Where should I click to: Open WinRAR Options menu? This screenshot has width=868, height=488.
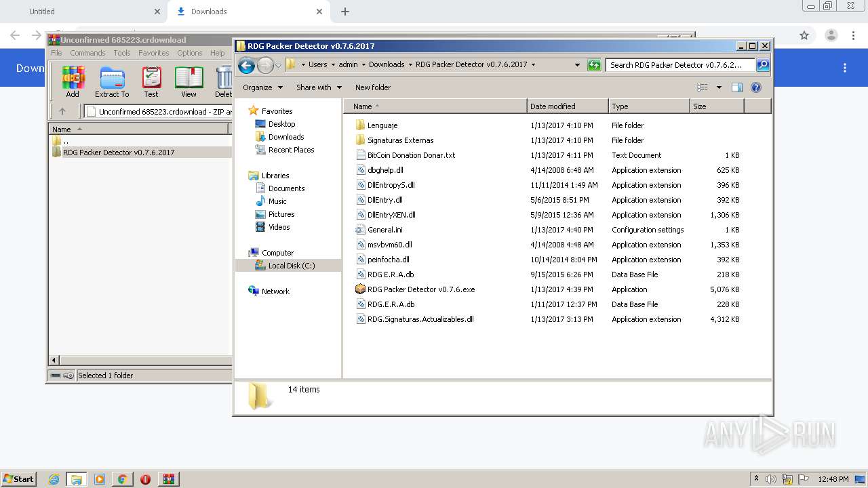pos(190,53)
